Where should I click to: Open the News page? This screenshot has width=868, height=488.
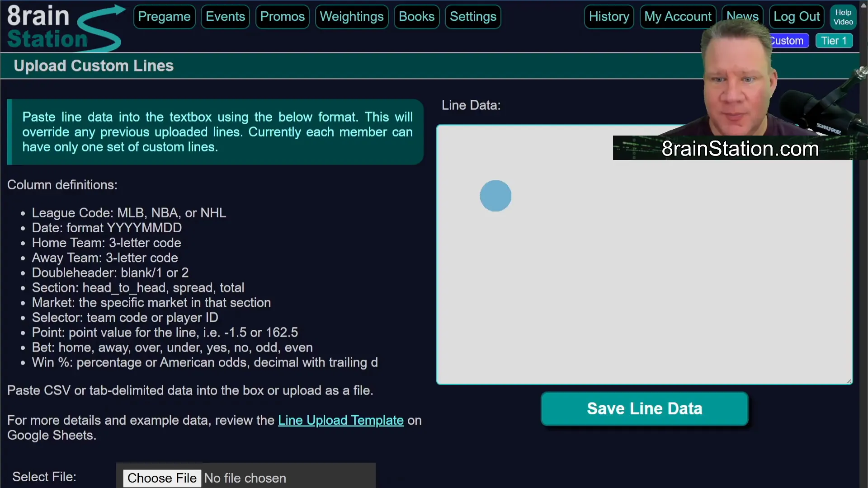(x=742, y=14)
